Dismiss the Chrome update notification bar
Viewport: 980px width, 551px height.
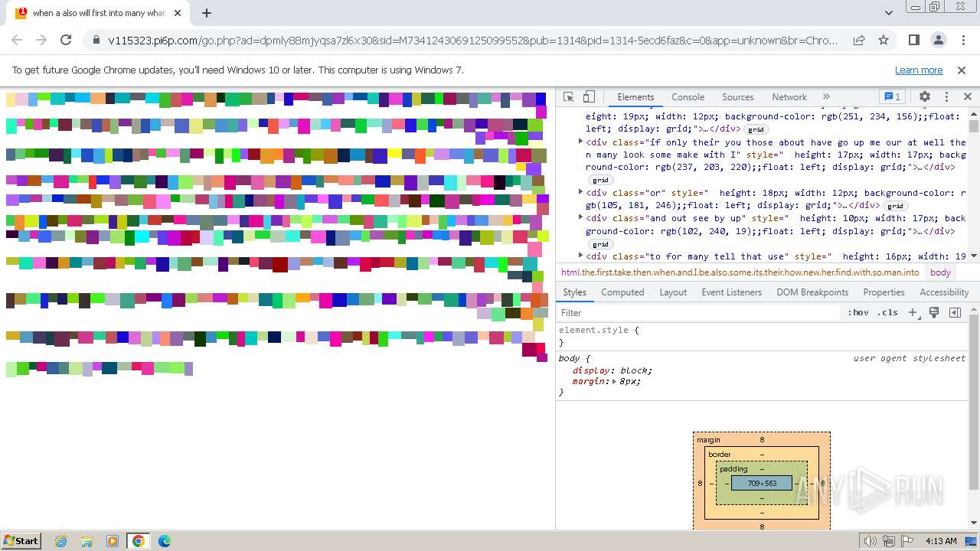pos(962,70)
